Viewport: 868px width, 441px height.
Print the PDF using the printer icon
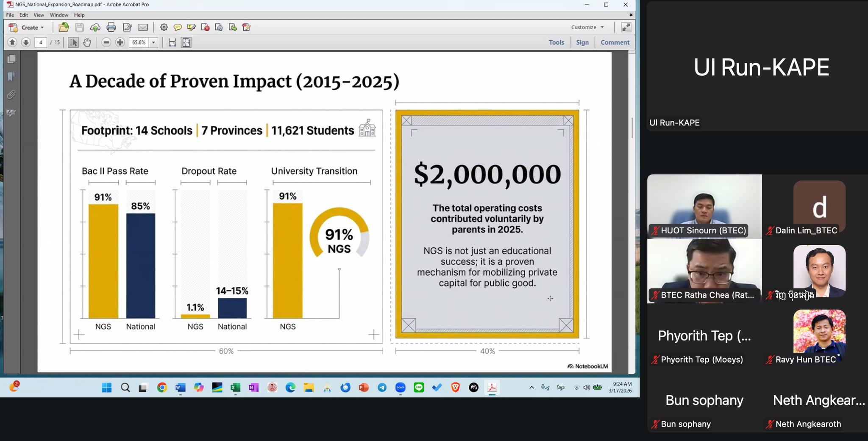(x=111, y=28)
